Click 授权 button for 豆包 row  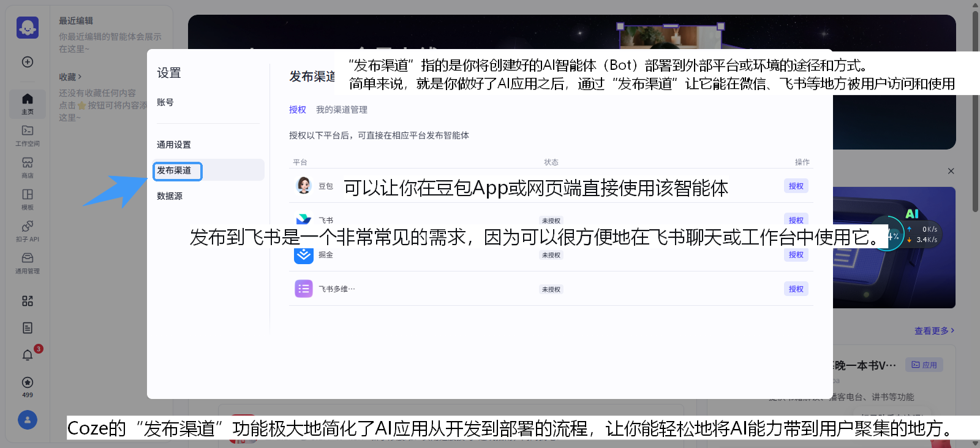point(796,186)
